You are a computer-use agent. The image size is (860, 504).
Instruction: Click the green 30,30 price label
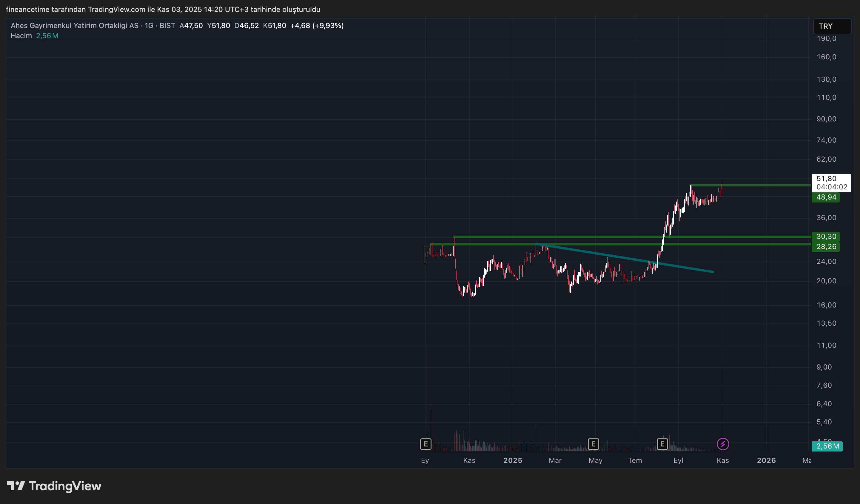coord(826,236)
